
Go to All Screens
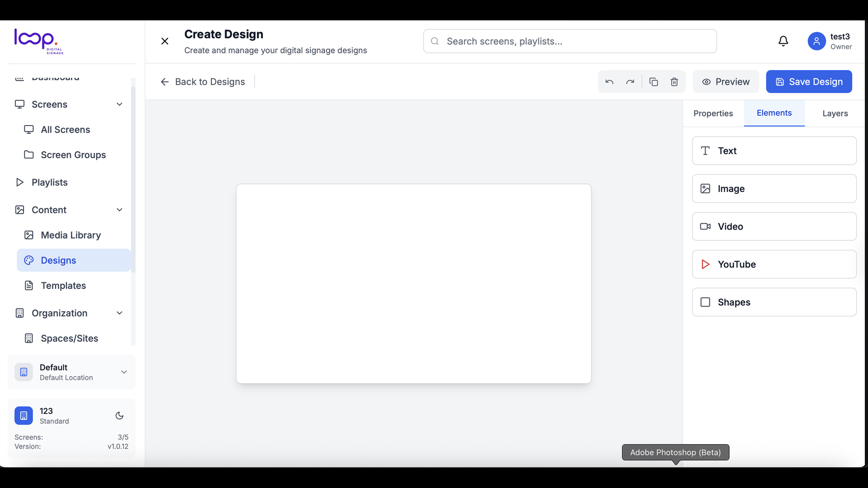click(73, 130)
